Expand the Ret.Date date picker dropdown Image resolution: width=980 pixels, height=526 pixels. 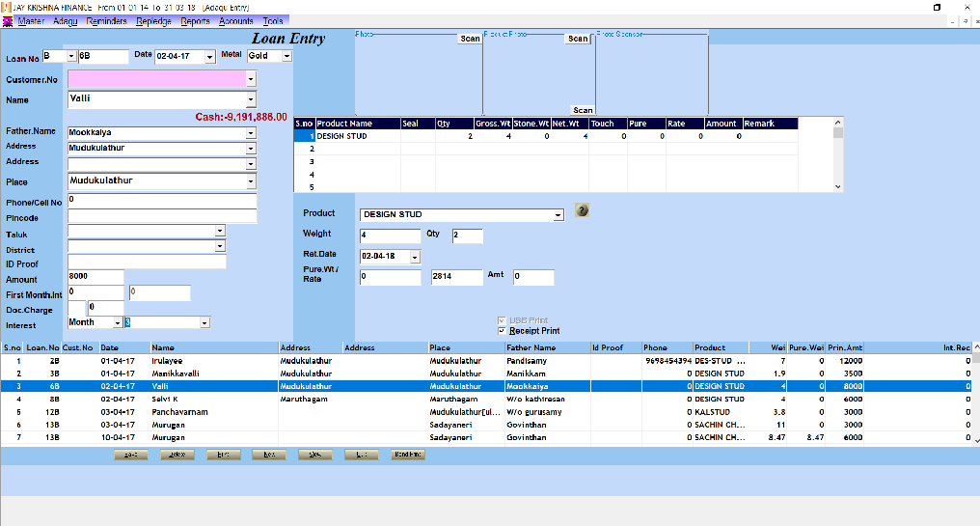pyautogui.click(x=415, y=257)
